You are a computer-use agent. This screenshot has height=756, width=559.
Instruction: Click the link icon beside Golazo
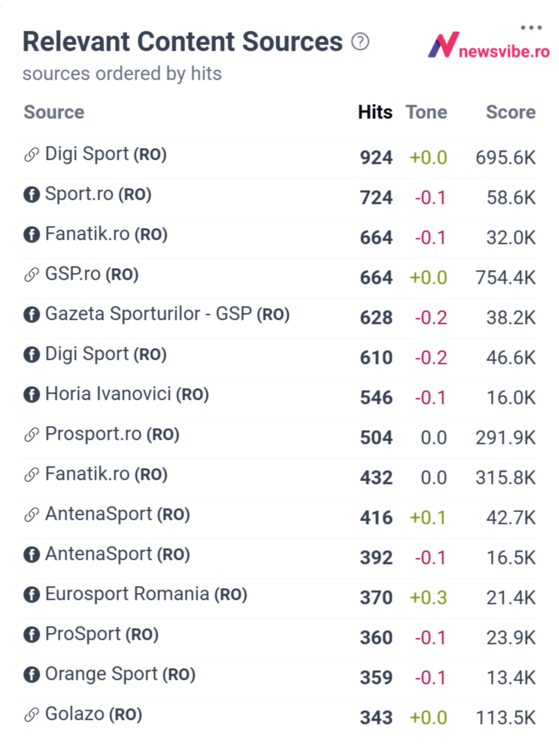[x=31, y=714]
